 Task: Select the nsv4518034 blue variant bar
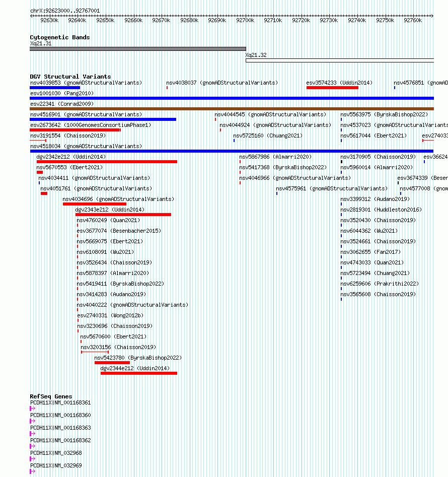click(x=232, y=151)
